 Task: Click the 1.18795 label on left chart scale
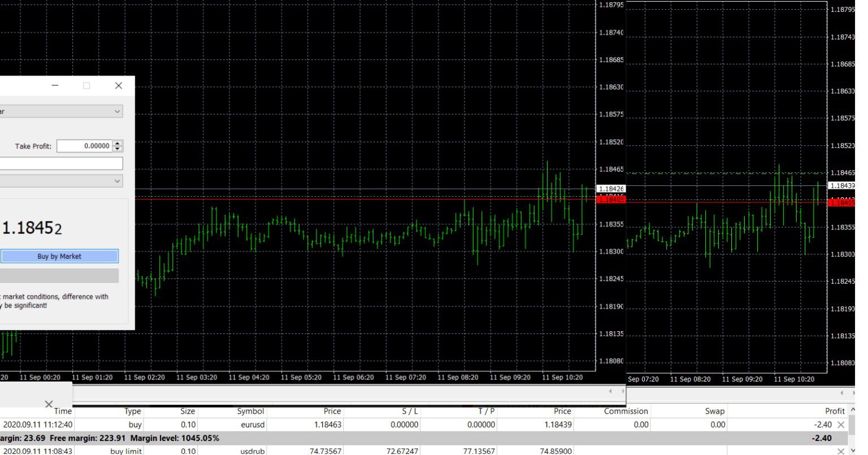[611, 5]
